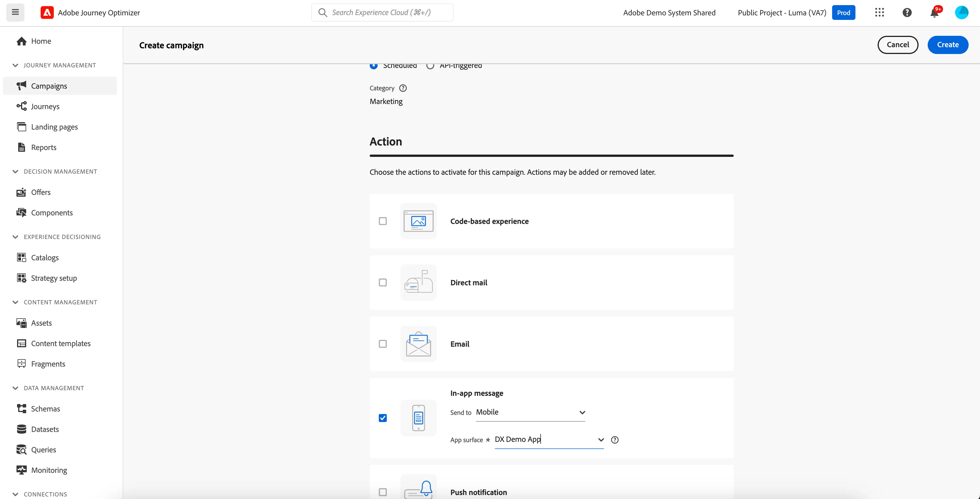
Task: Toggle the hamburger navigation menu
Action: click(x=15, y=12)
